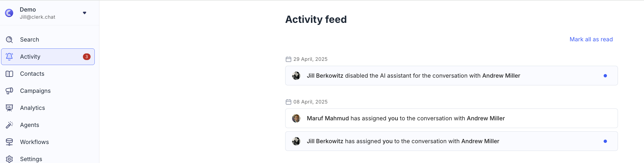
Task: Click the Settings gear icon
Action: (9, 159)
